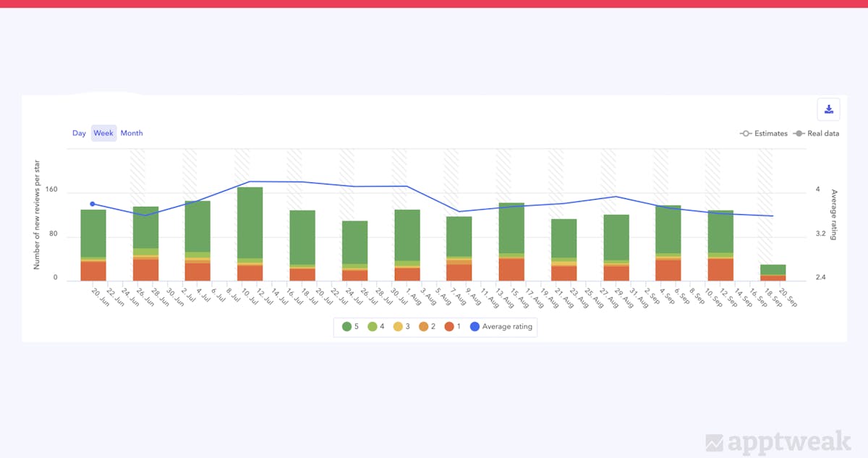Select the first bar at 20. Jun

click(x=93, y=235)
